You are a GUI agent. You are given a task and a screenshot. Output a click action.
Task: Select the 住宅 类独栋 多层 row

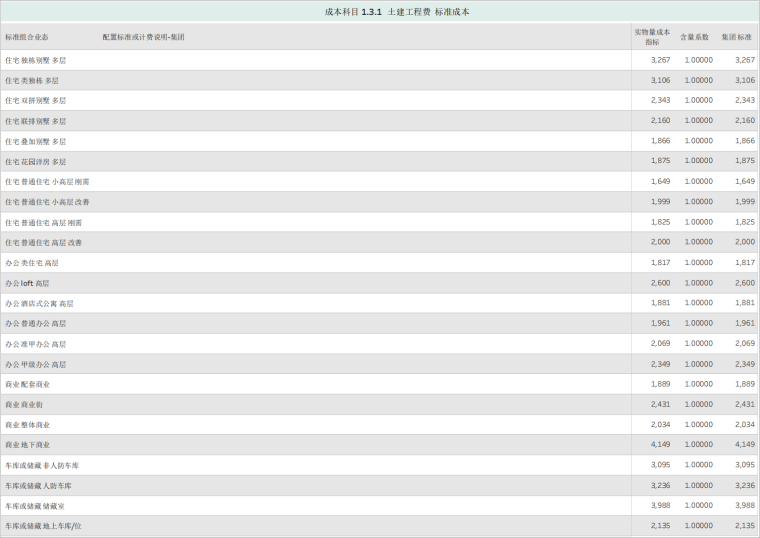32,80
